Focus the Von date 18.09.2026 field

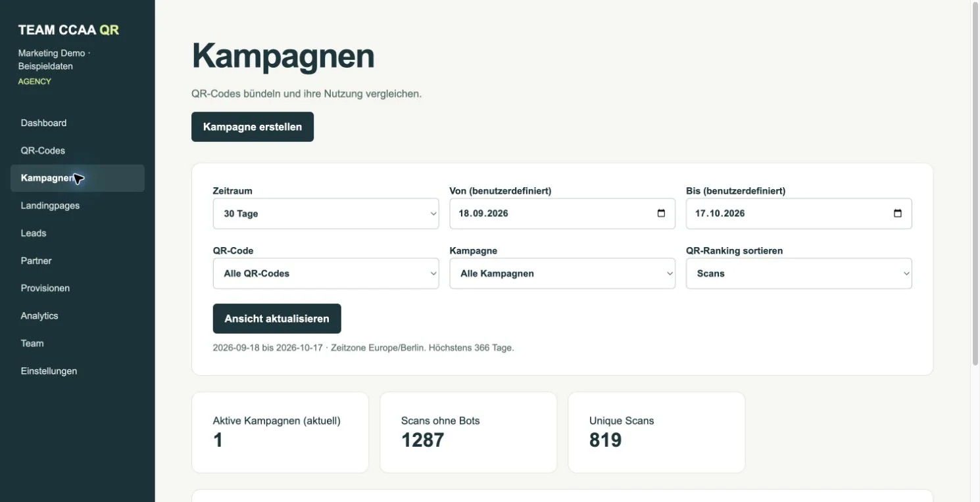[562, 214]
